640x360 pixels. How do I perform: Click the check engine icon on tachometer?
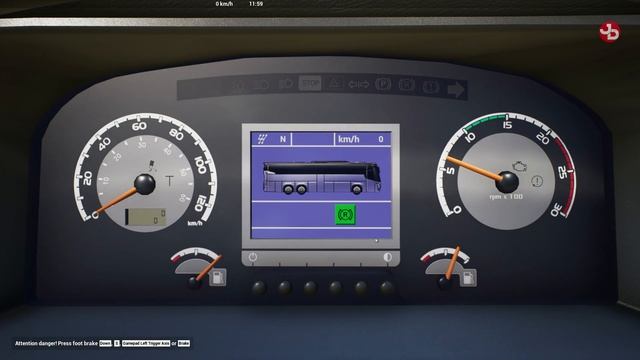[x=520, y=166]
